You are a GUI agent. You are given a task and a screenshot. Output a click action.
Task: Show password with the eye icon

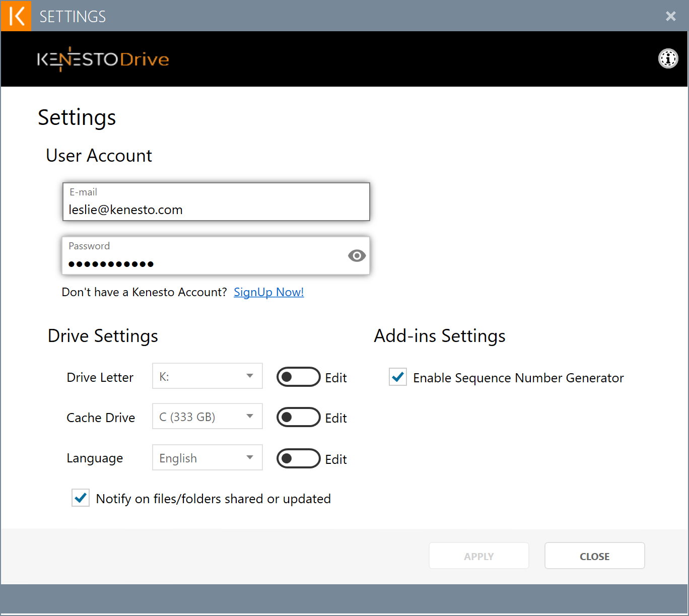357,256
